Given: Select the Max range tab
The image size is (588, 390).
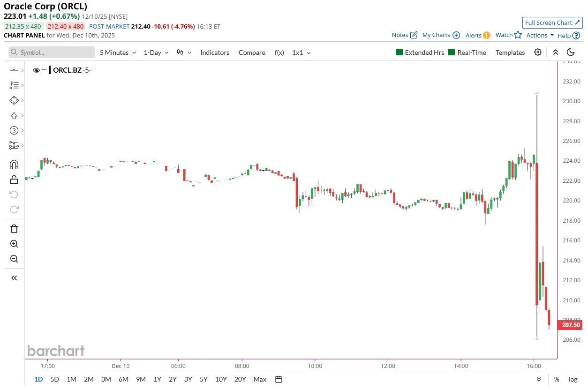Looking at the screenshot, I should pyautogui.click(x=260, y=379).
